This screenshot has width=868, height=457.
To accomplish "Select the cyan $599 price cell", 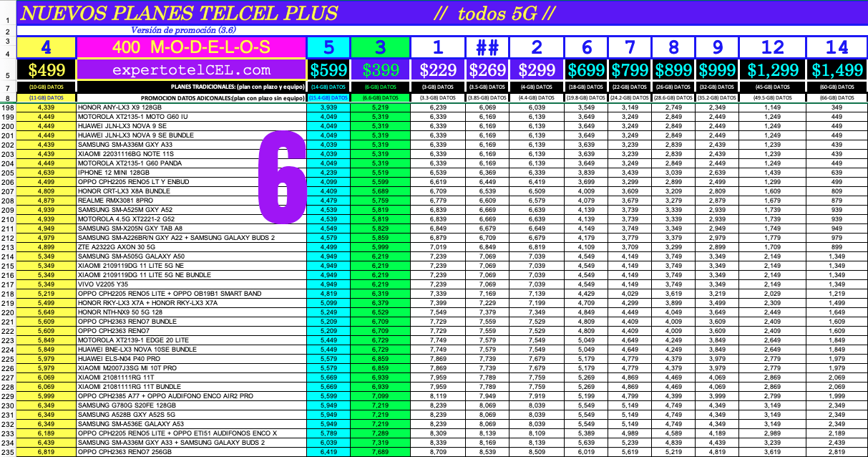I will [328, 70].
